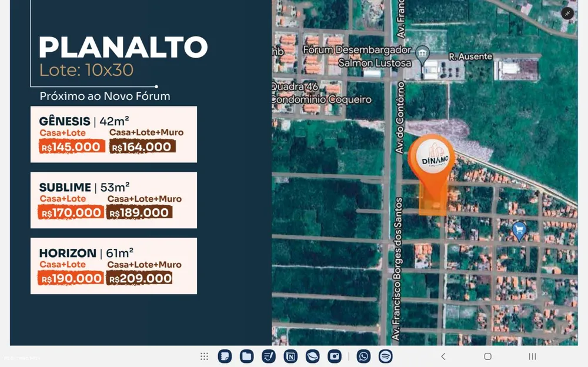This screenshot has height=367, width=588.
Task: Click the R$164.000 Casa+Lote+Muro price tag
Action: coord(142,146)
